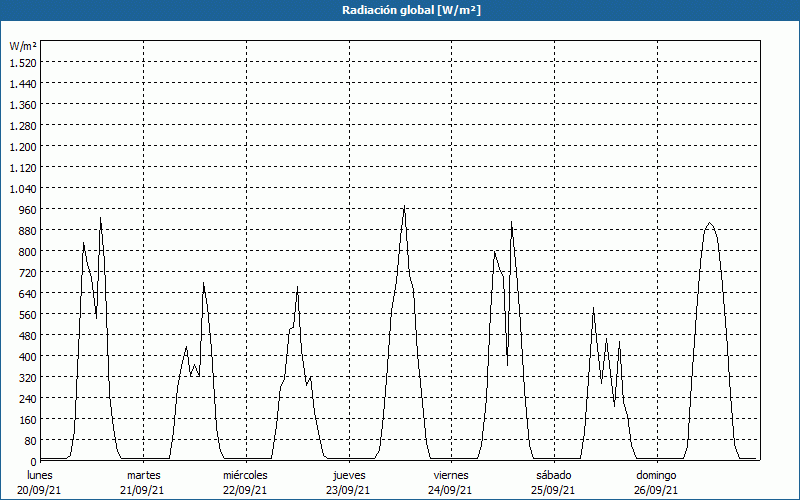The width and height of the screenshot is (800, 500).
Task: Click the 1.440 y-axis value
Action: (23, 84)
